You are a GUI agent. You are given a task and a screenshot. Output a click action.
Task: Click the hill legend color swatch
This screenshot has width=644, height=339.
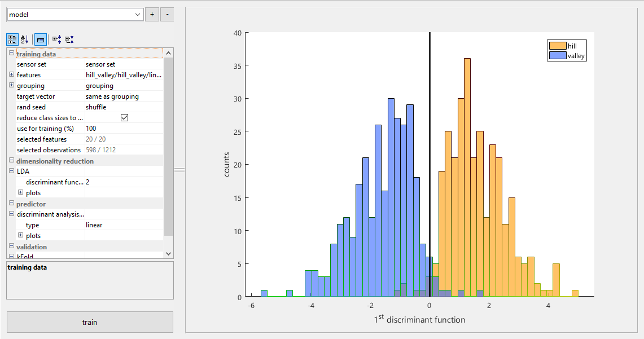(x=557, y=46)
